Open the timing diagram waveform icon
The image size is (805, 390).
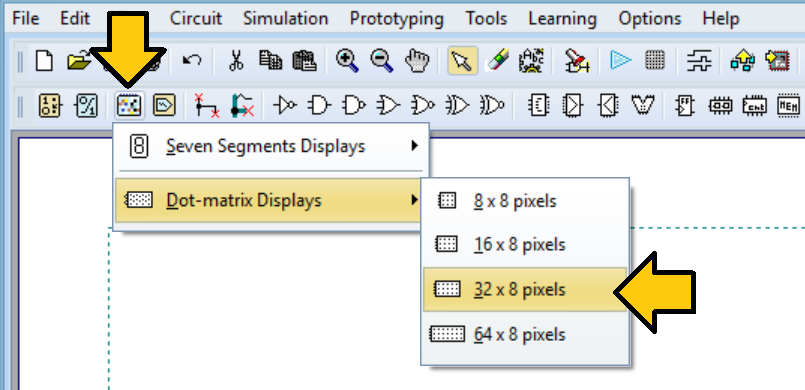(699, 61)
